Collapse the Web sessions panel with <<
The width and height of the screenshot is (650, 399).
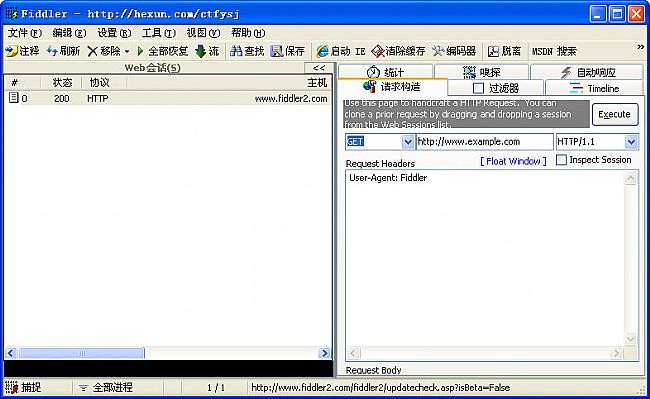pos(319,68)
